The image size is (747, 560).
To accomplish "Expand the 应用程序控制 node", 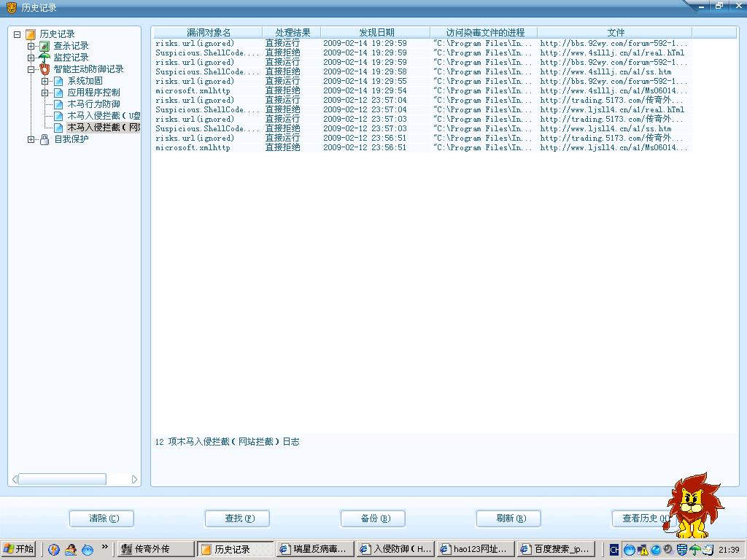I will tap(44, 93).
